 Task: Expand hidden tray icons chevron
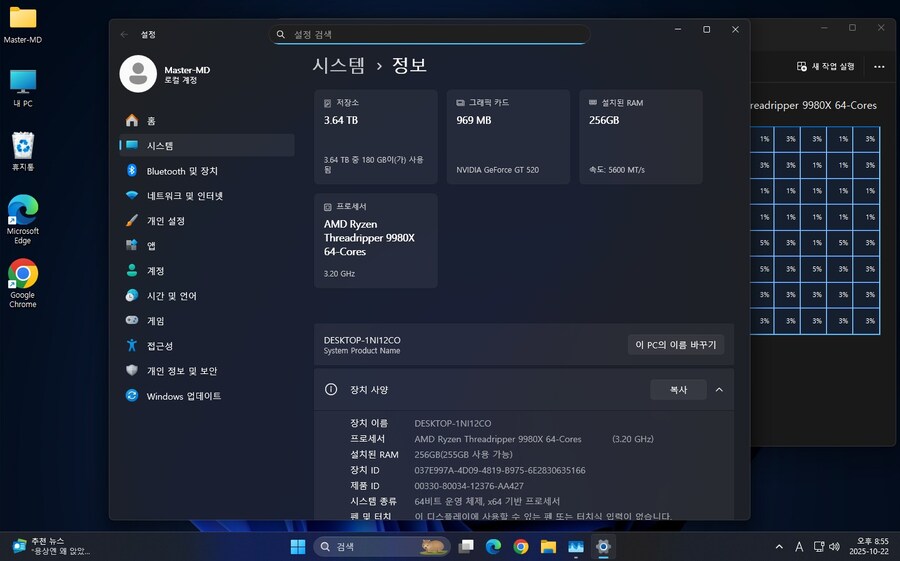click(x=779, y=547)
